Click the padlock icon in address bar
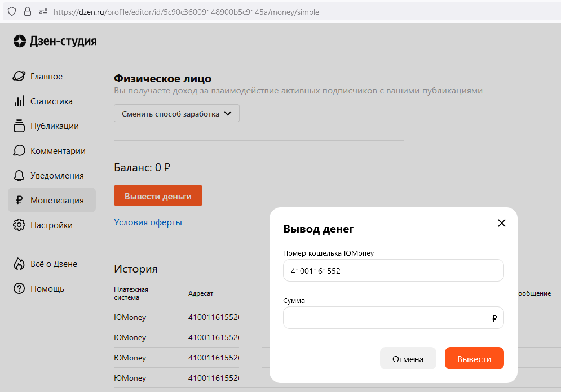Screen dimensions: 561x392 click(x=28, y=12)
